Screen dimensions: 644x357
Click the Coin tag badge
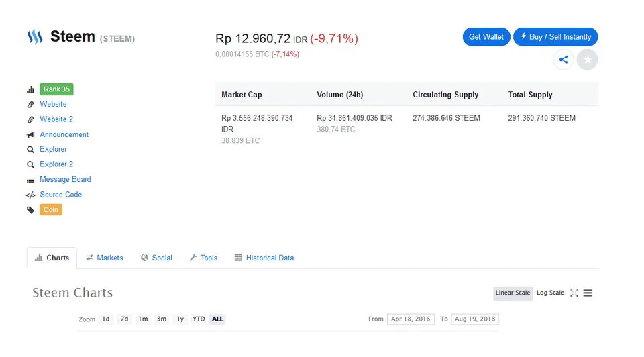click(x=51, y=210)
